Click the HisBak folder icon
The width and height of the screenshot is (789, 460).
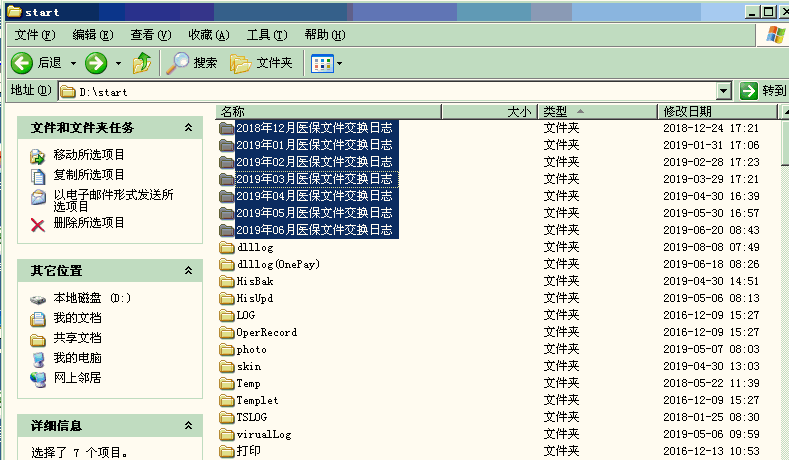click(x=227, y=281)
